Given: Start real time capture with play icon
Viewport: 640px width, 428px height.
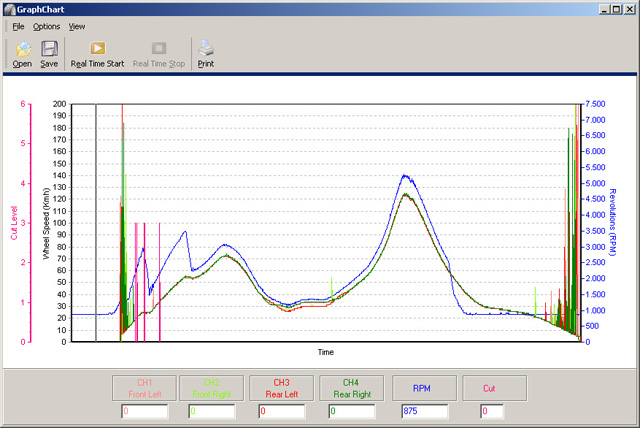Looking at the screenshot, I should coord(98,48).
